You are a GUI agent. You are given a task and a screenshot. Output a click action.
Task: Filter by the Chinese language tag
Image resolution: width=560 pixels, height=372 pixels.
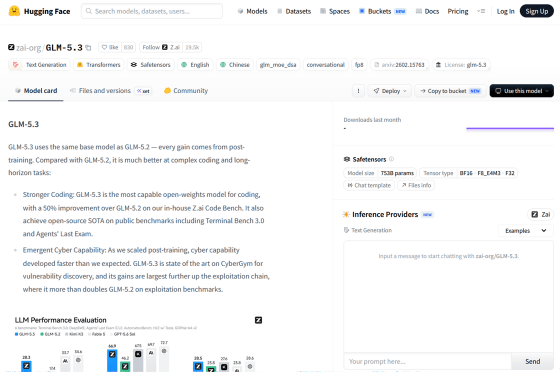click(235, 65)
